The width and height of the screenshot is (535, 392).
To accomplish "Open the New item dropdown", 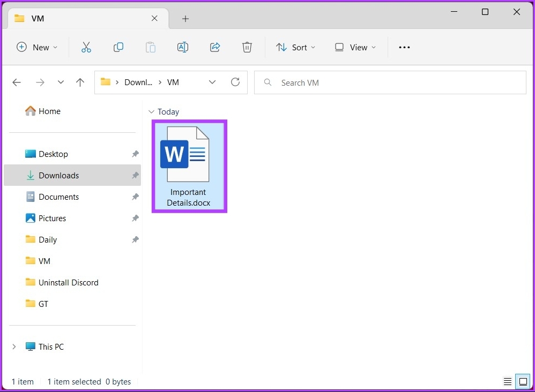I will pyautogui.click(x=37, y=47).
